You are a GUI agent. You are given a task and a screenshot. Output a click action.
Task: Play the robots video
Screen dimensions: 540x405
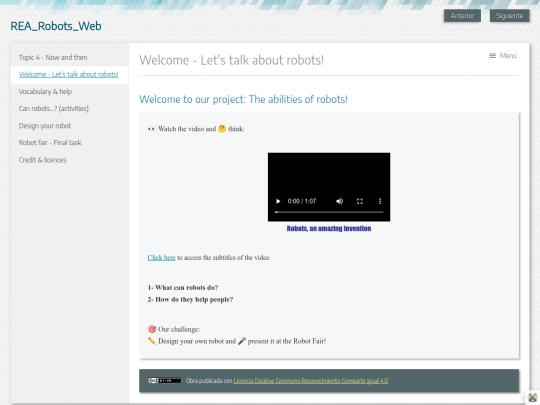(278, 201)
